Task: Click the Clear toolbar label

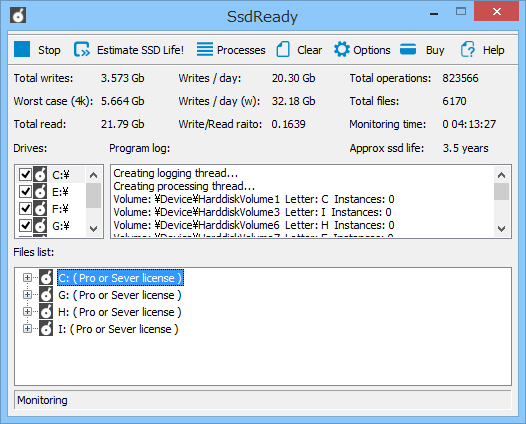Action: 309,50
